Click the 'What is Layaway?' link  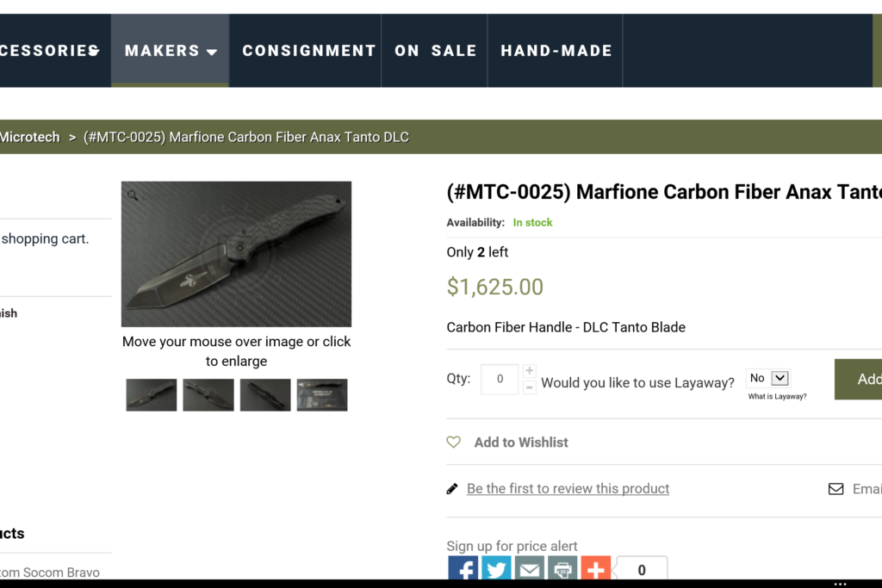point(777,397)
